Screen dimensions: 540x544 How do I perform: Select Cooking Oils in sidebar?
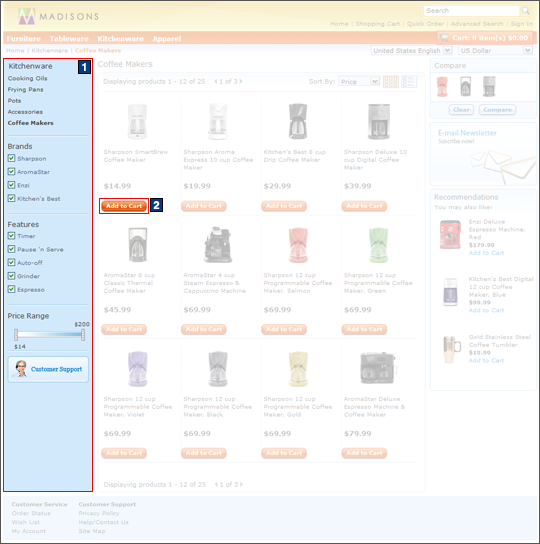(x=27, y=78)
